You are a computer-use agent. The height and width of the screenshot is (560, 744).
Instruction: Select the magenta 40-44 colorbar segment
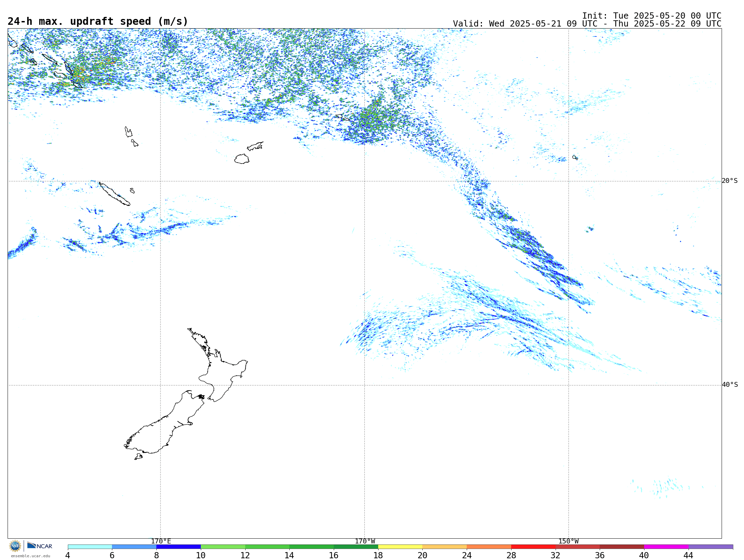click(666, 547)
